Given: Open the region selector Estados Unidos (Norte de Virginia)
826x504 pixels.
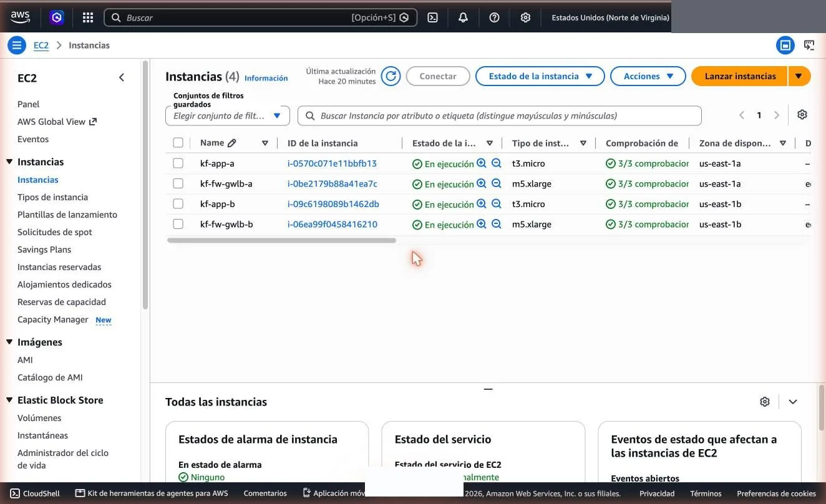Looking at the screenshot, I should [x=610, y=17].
